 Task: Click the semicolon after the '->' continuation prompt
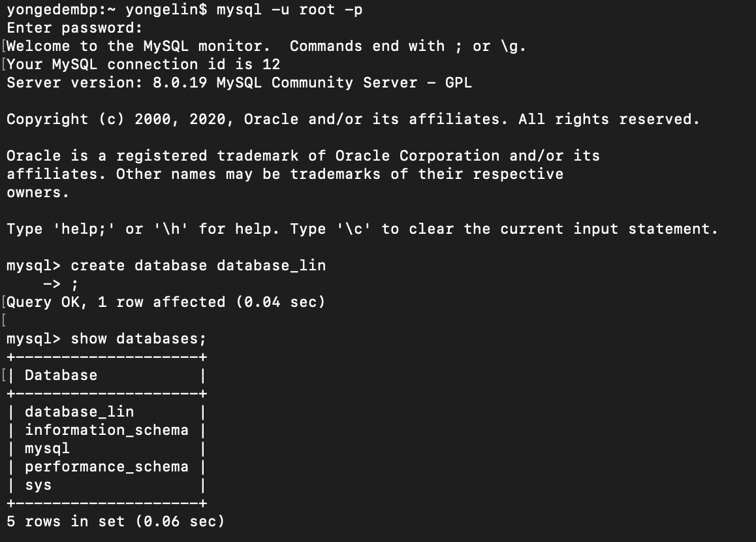[74, 284]
